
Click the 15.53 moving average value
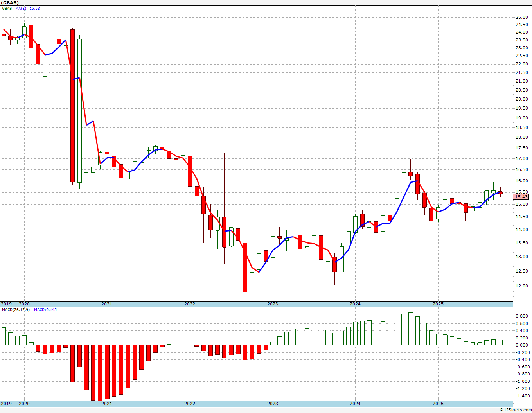[x=35, y=8]
